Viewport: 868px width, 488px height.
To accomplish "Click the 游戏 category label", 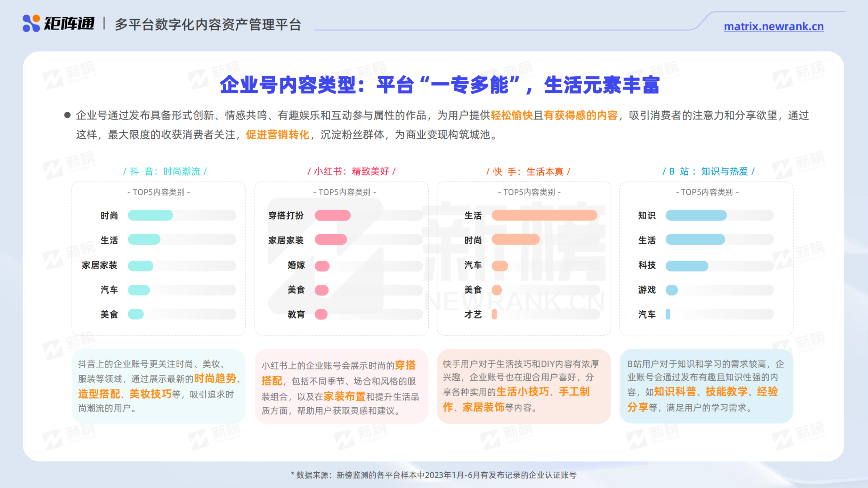I will pyautogui.click(x=647, y=290).
